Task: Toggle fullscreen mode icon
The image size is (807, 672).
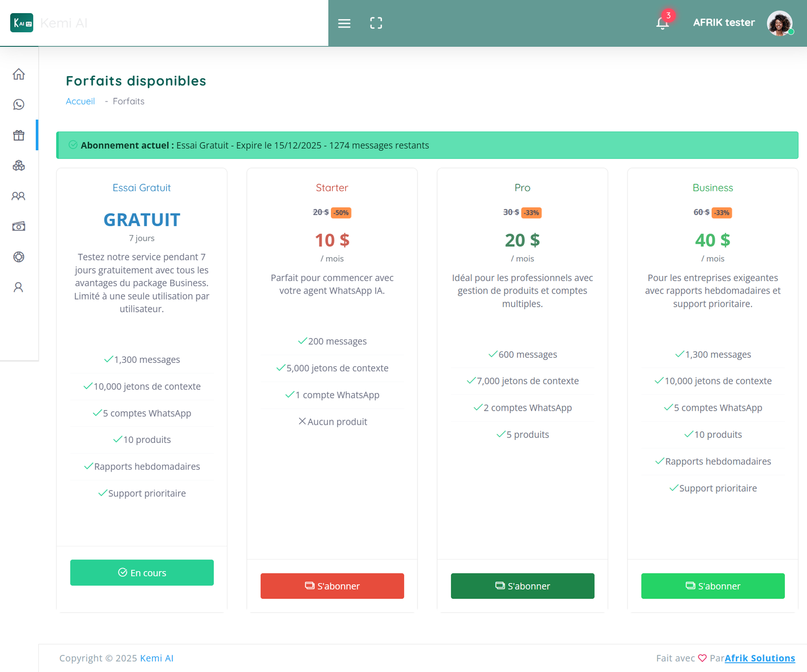Action: [376, 23]
